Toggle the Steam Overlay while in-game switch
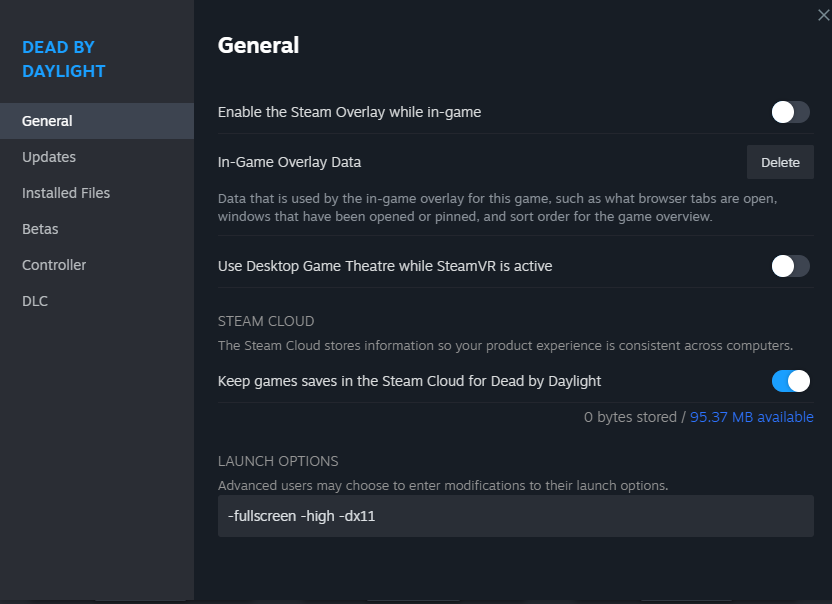The image size is (832, 604). [x=791, y=113]
